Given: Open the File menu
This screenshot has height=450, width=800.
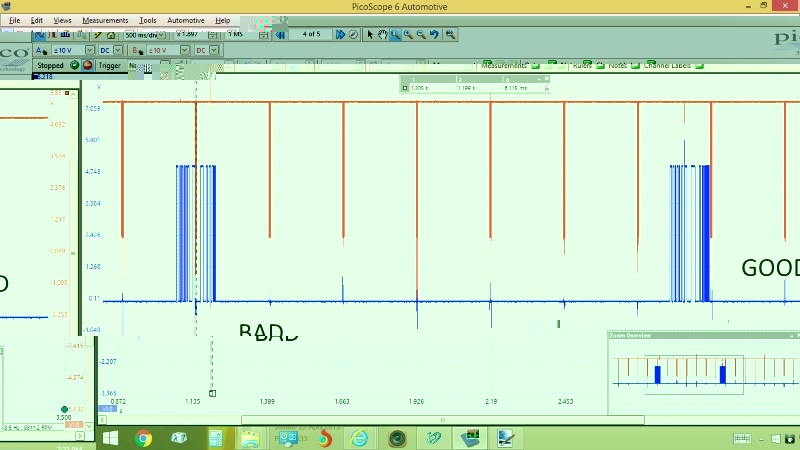Looking at the screenshot, I should point(14,20).
